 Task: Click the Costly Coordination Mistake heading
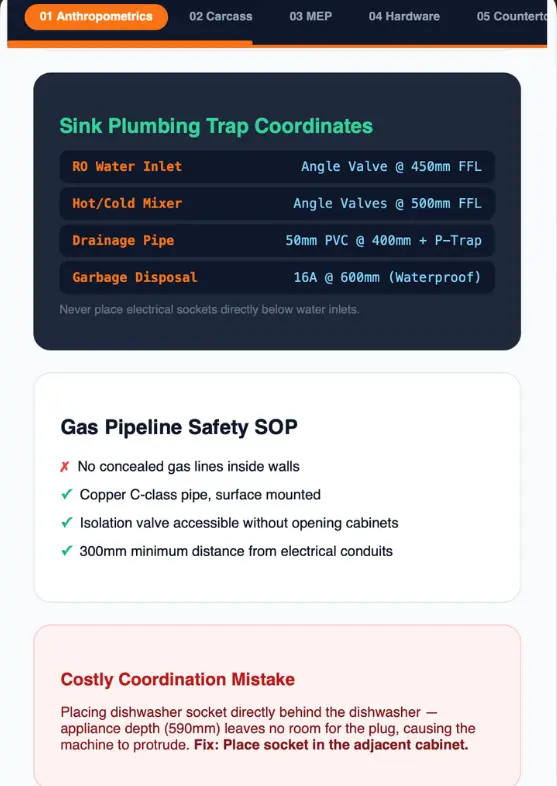click(x=177, y=679)
